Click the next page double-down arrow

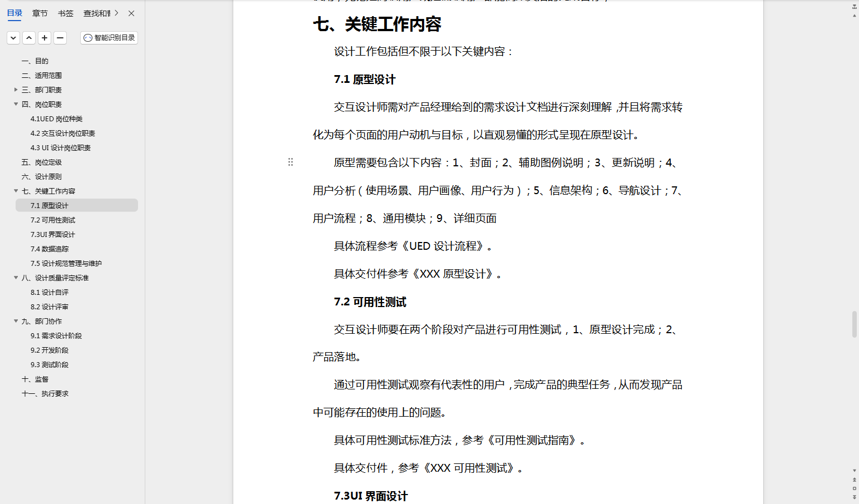(x=855, y=497)
